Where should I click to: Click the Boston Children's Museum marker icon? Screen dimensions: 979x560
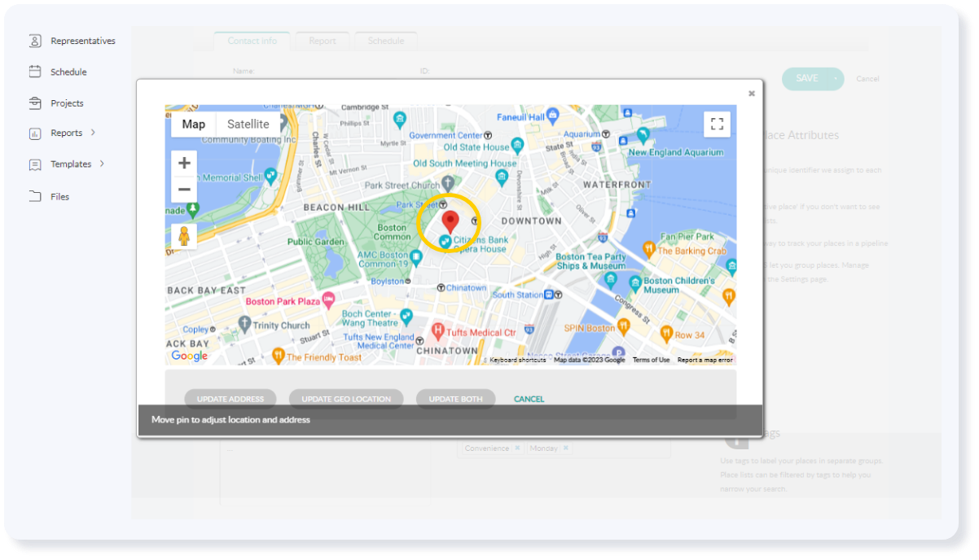[x=635, y=284]
